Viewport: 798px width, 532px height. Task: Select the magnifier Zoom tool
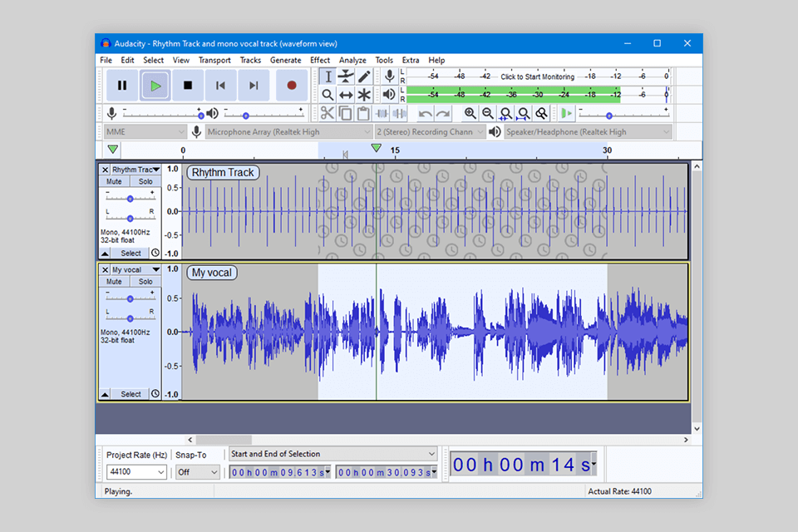(x=328, y=95)
